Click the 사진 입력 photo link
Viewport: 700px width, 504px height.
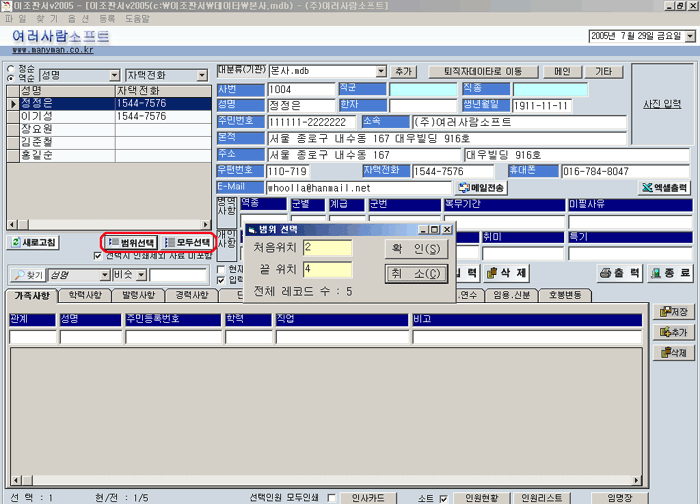(x=661, y=104)
